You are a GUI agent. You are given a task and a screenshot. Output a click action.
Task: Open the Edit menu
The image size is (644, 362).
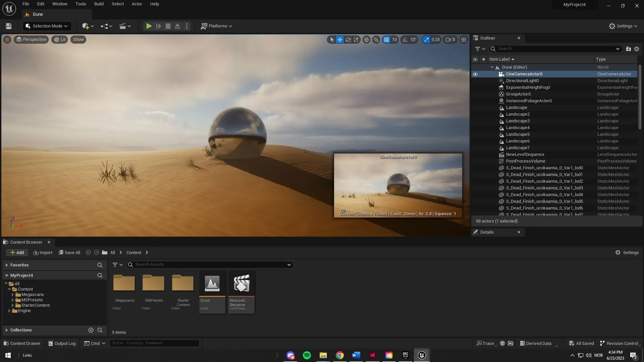click(x=41, y=4)
